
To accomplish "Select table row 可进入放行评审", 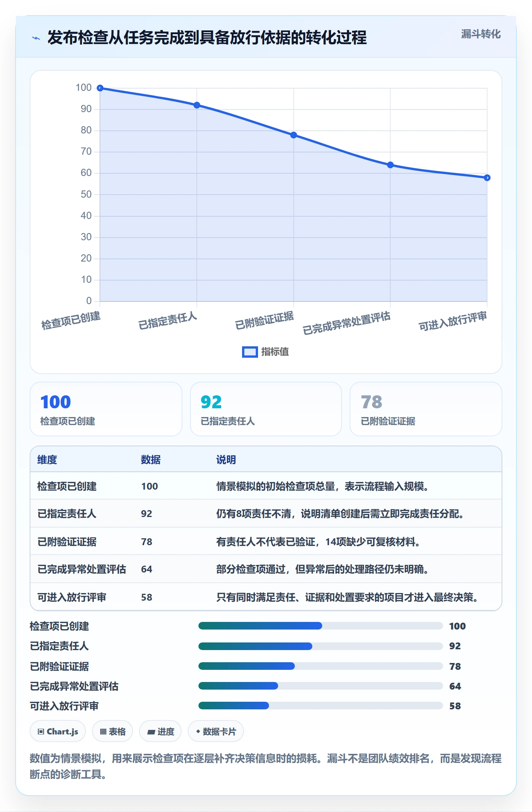I will (x=266, y=597).
